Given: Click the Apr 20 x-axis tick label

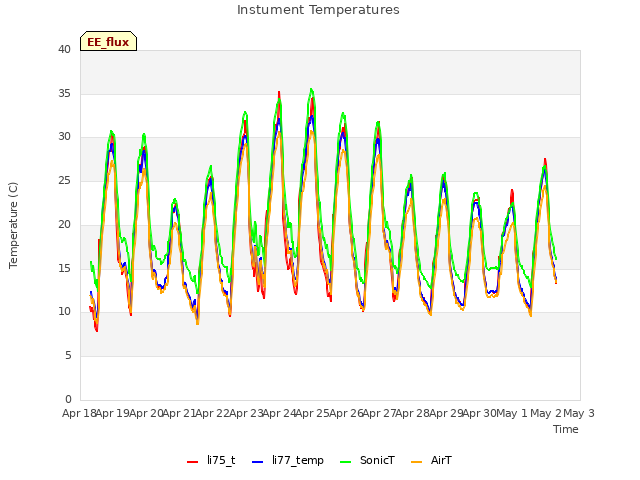Looking at the screenshot, I should (x=147, y=413).
